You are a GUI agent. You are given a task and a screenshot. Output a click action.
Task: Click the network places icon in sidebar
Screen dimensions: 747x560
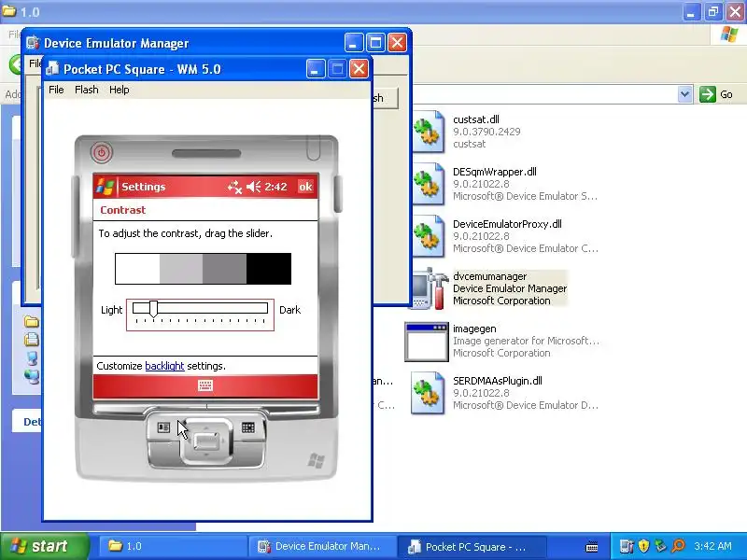coord(32,376)
